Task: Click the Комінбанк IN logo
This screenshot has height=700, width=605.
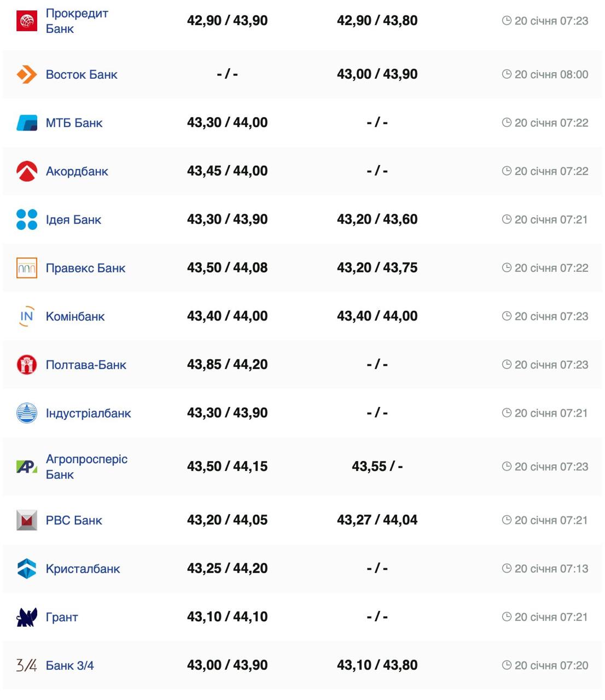Action: pos(27,316)
